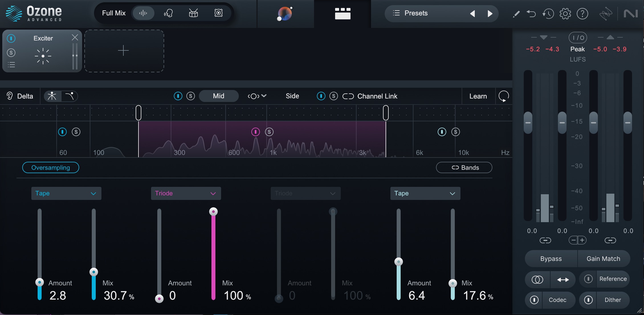Toggle Mid channel power button
This screenshot has height=315, width=644.
pos(178,96)
